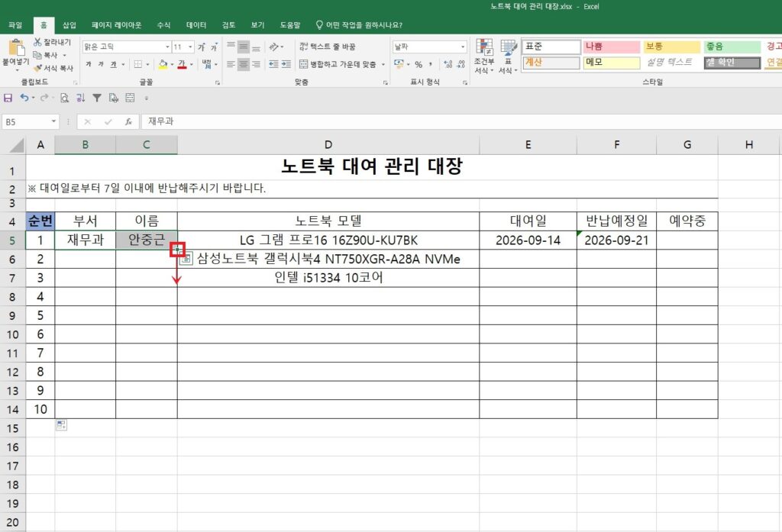
Task: Open the font size dropdown showing 11
Action: click(x=190, y=47)
